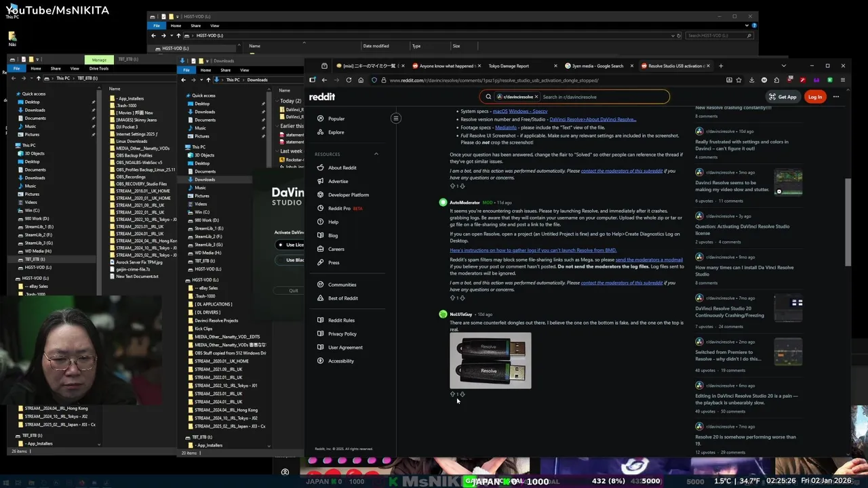Click the Quit button in DaVinci dialog
The height and width of the screenshot is (488, 868).
(x=294, y=290)
